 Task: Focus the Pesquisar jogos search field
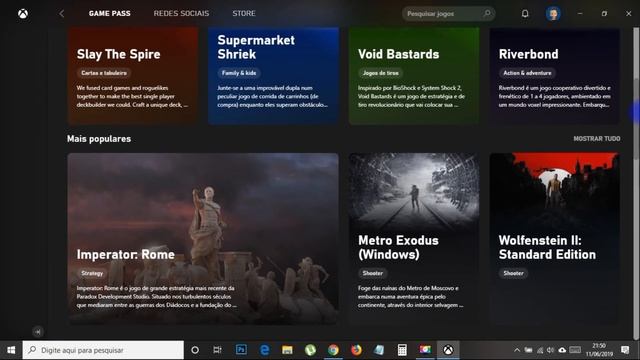click(448, 14)
